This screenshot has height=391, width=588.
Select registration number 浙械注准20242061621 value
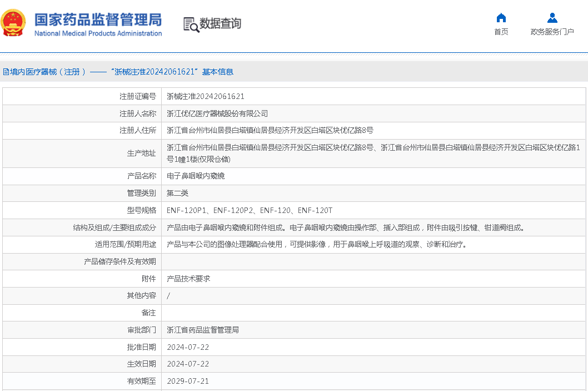[206, 96]
